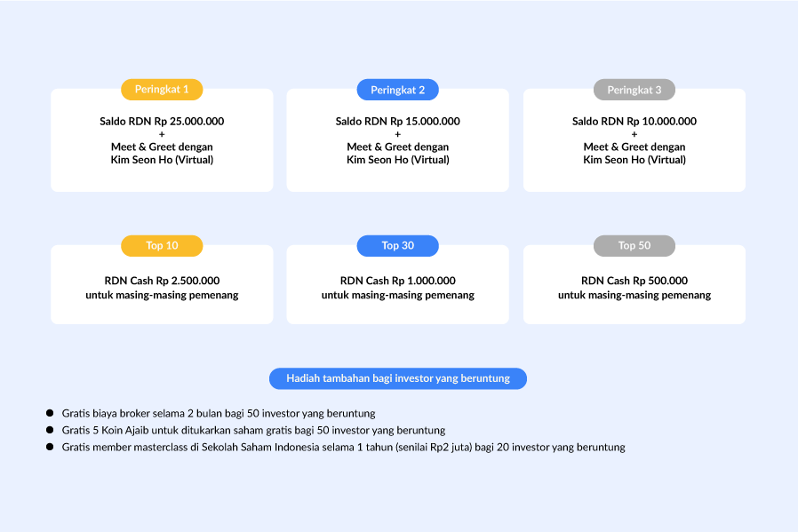The width and height of the screenshot is (798, 532).
Task: Click the gray Peringkat 3 badge
Action: (634, 90)
